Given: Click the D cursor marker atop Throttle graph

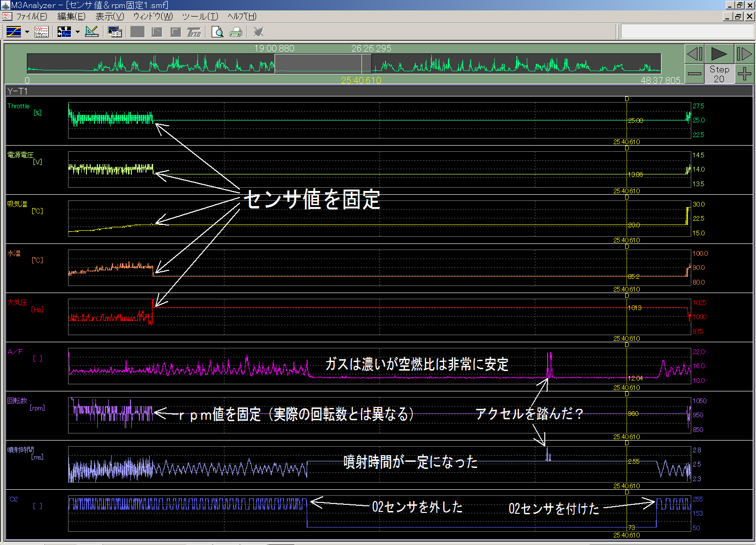Looking at the screenshot, I should pos(627,99).
